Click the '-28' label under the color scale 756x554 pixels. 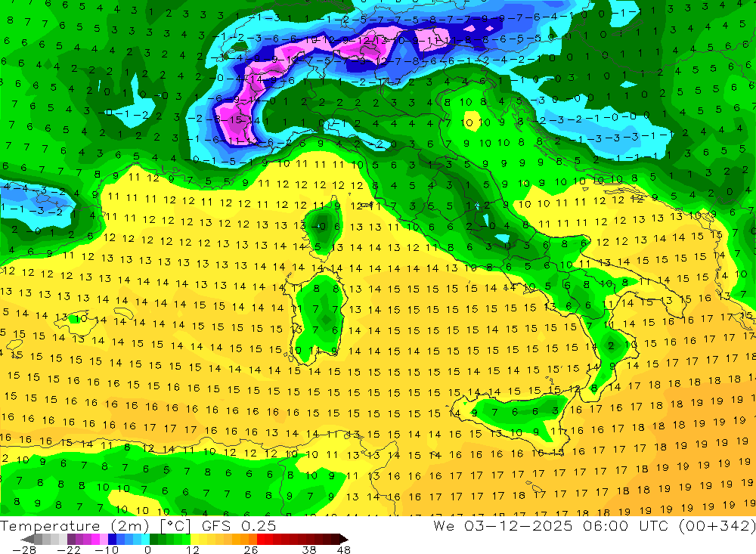23,550
